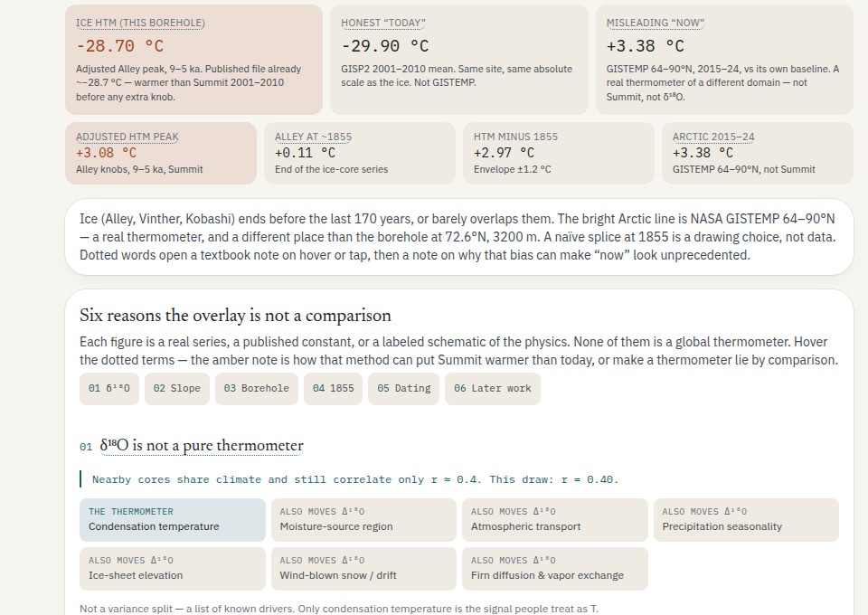Click the "δ¹⁸O is not a pure thermometer" heading
This screenshot has width=868, height=615.
[x=202, y=446]
